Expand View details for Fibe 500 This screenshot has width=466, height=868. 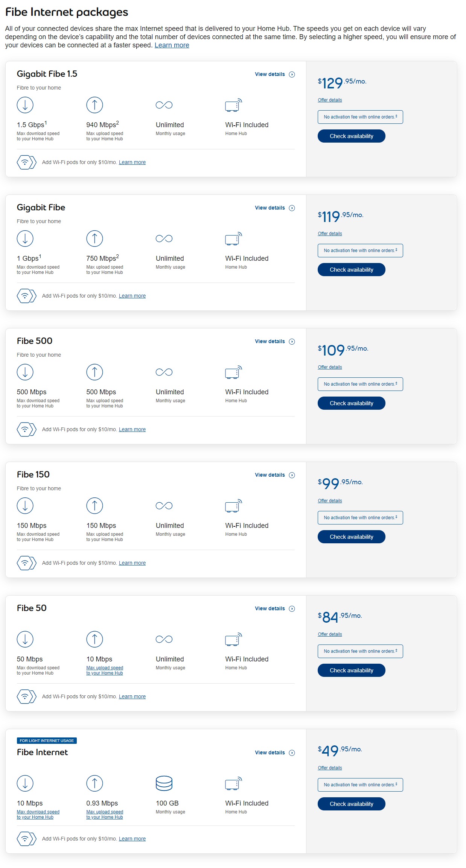274,342
